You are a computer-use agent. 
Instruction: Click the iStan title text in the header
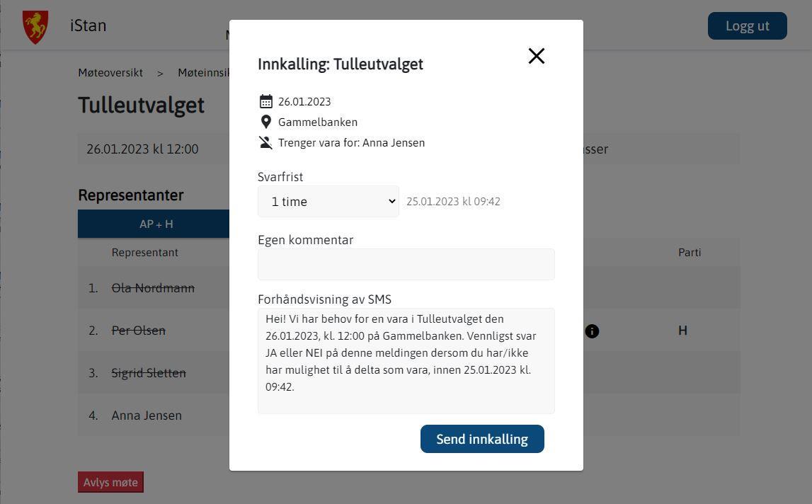88,25
